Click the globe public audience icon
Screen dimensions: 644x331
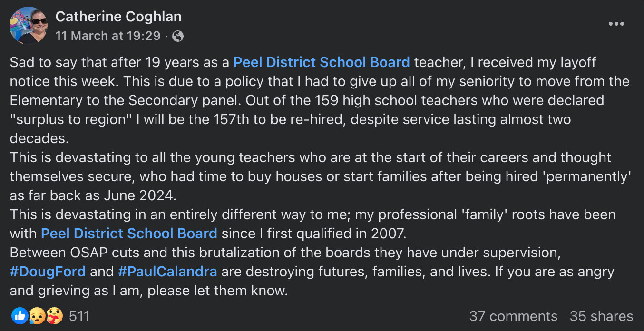[x=178, y=36]
